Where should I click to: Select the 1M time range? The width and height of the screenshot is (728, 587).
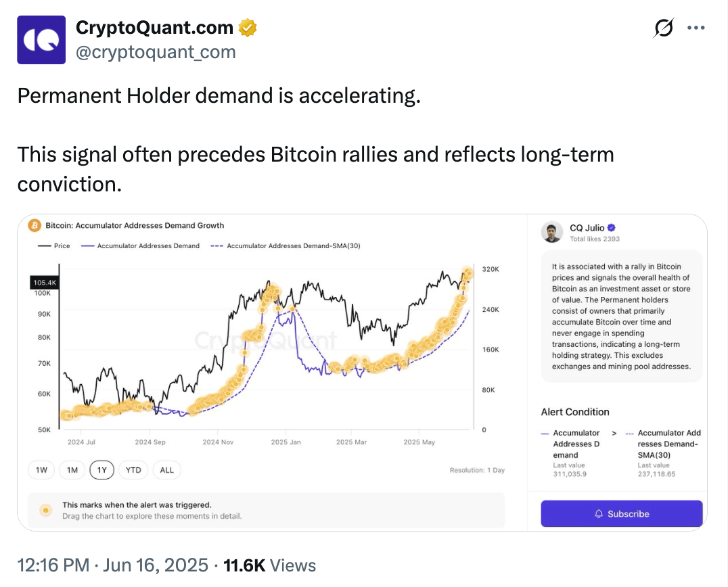(x=72, y=470)
